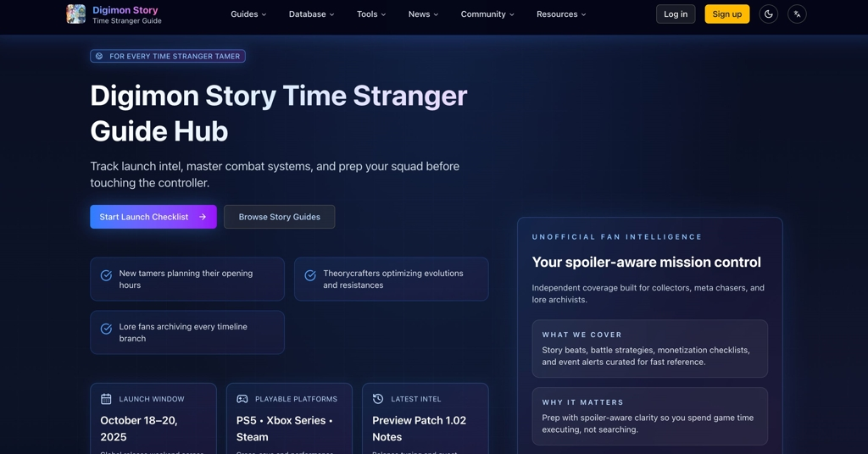Open the News menu
The width and height of the screenshot is (868, 454).
pyautogui.click(x=423, y=14)
